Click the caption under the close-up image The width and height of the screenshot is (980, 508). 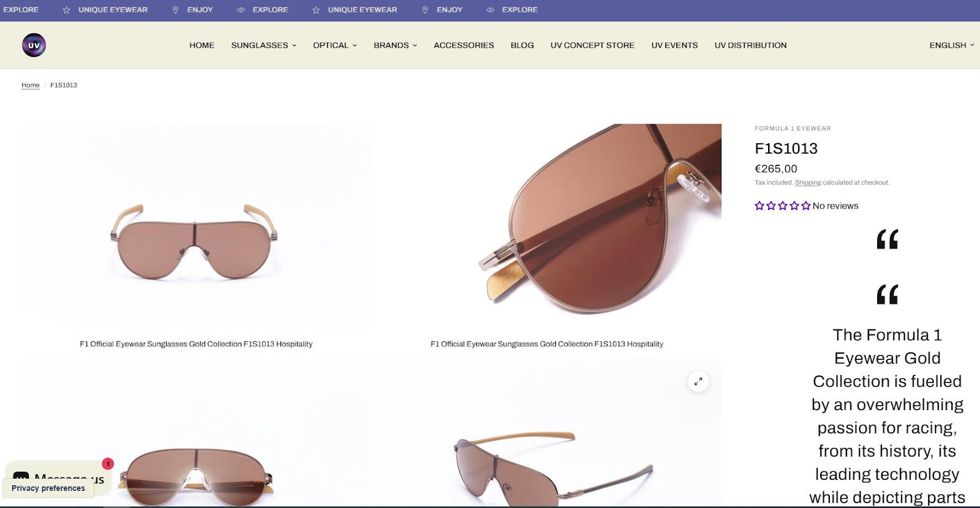(547, 344)
